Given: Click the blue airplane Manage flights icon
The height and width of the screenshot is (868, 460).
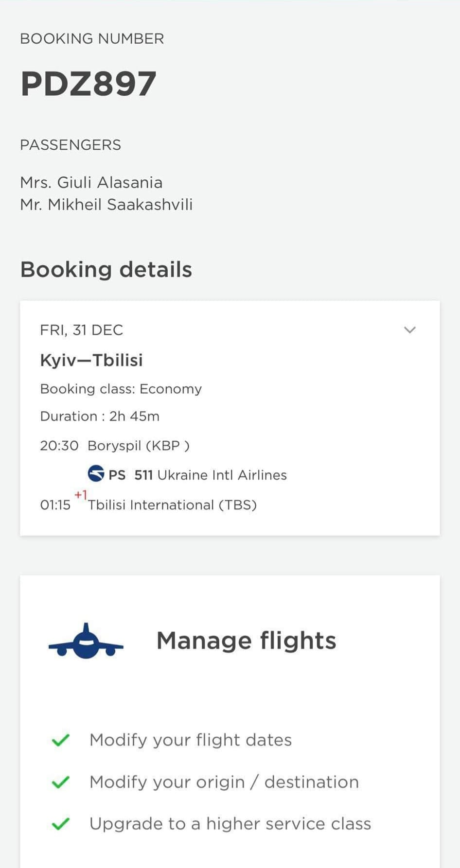Looking at the screenshot, I should point(86,642).
